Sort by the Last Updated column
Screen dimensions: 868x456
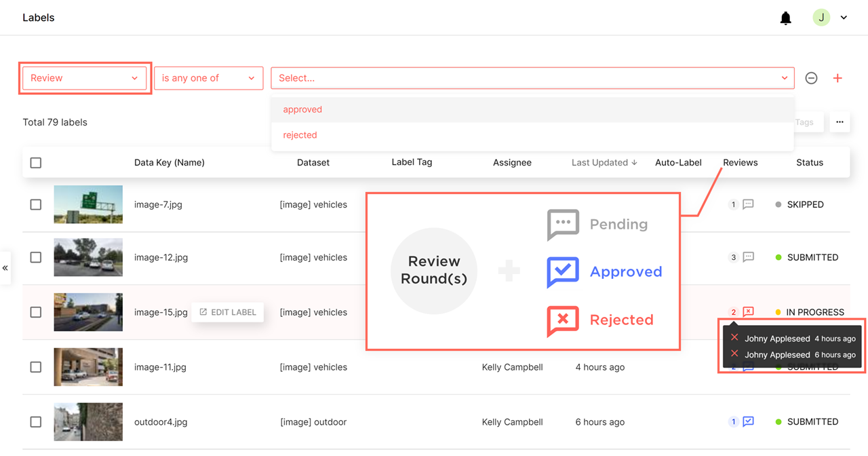tap(604, 163)
